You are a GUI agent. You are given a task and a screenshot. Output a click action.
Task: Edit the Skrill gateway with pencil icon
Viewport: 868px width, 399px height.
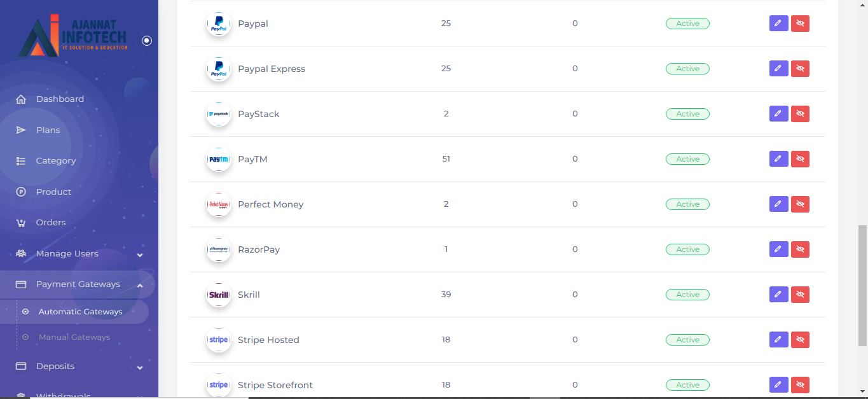pyautogui.click(x=778, y=295)
